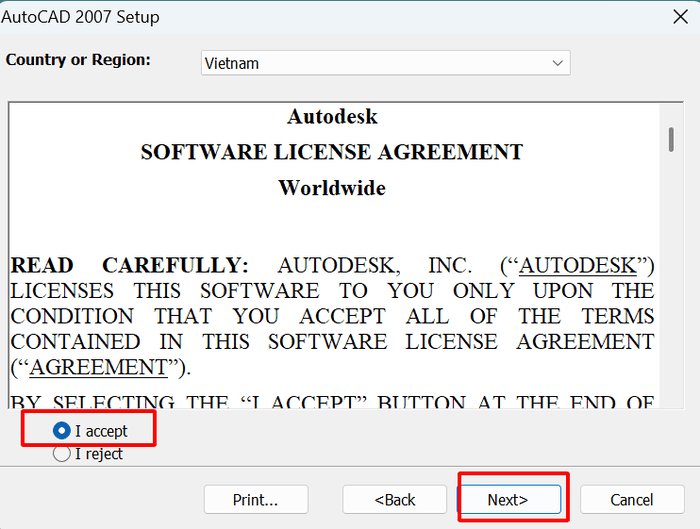
Task: Click the "Worldwide" heading in the license
Action: (332, 187)
